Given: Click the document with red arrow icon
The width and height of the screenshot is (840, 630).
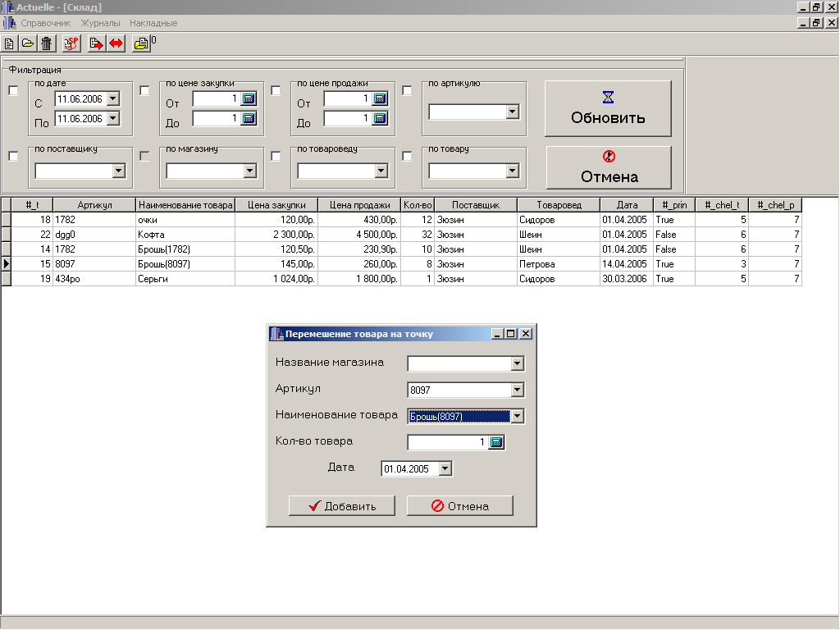Looking at the screenshot, I should 97,44.
